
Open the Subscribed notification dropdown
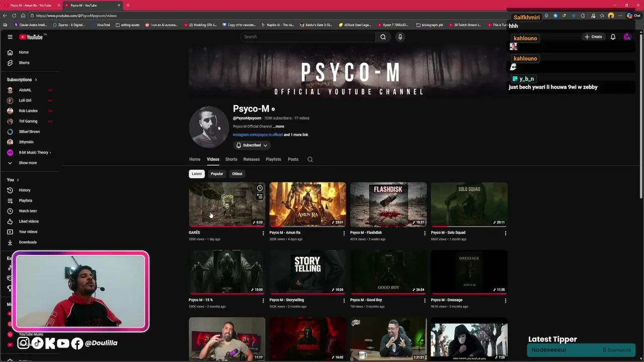pos(252,145)
